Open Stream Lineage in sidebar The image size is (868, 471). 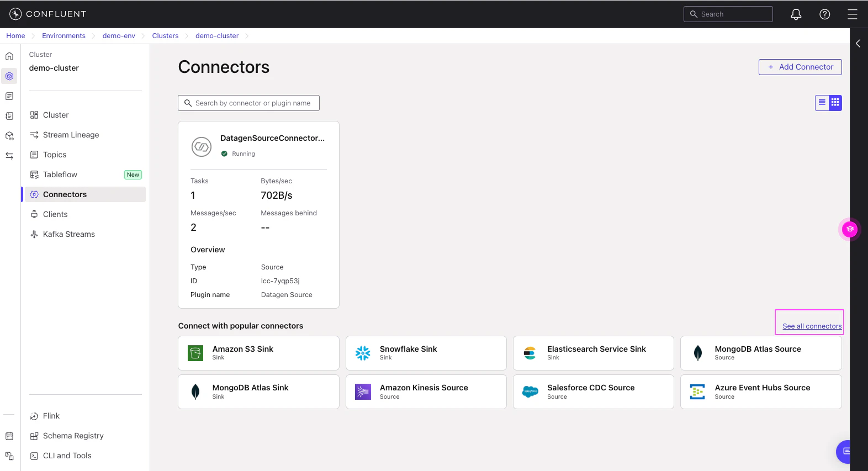tap(85, 135)
